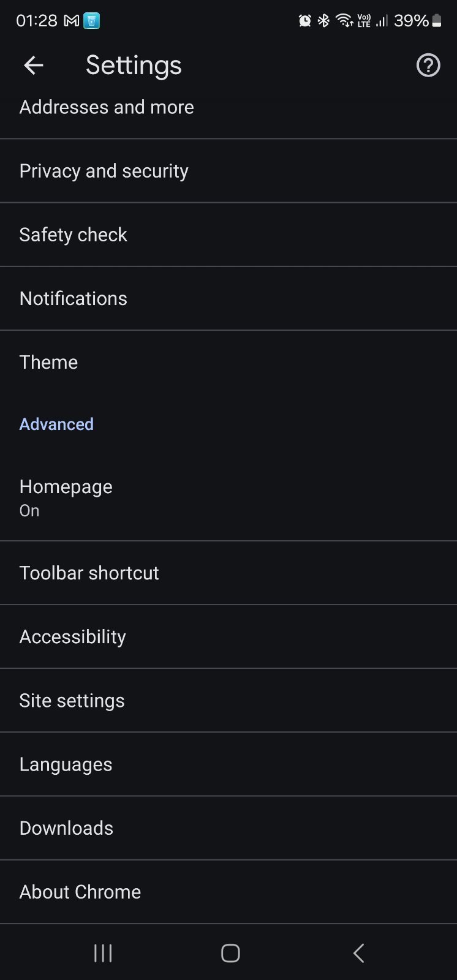This screenshot has height=980, width=457.
Task: Open Addresses and more
Action: coord(107,108)
